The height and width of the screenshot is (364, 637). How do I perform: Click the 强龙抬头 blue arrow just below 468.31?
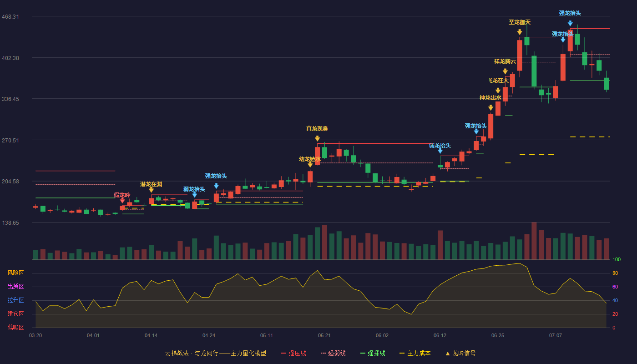click(563, 40)
